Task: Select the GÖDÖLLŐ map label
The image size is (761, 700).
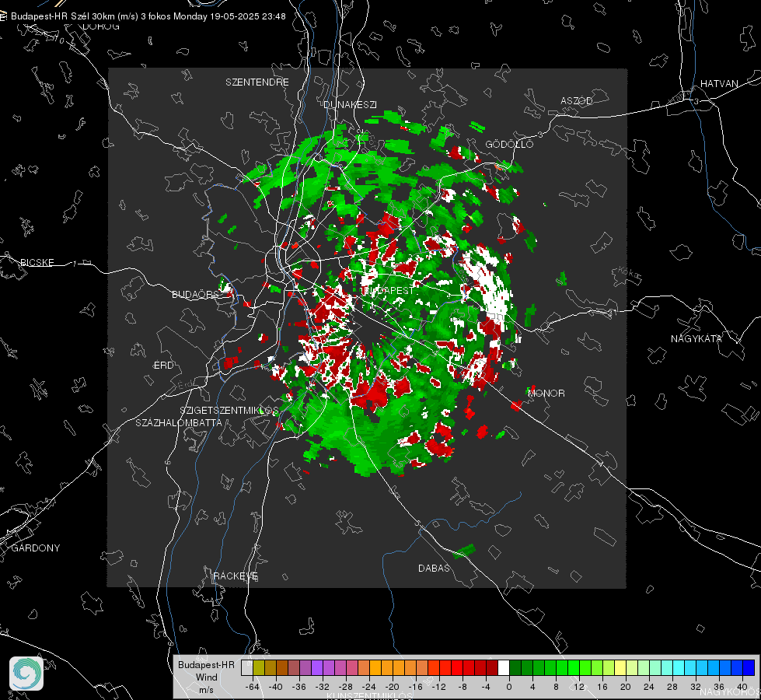Action: pos(510,144)
